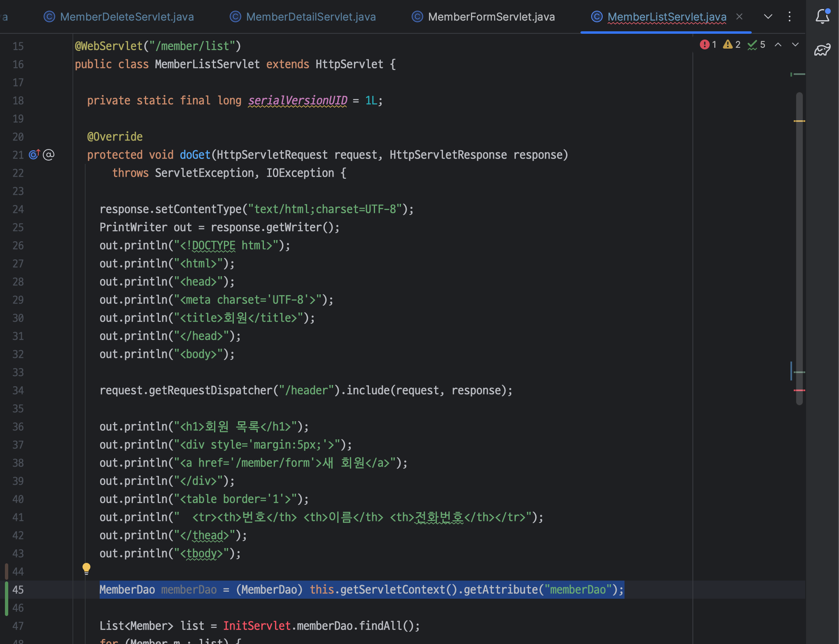Click the editor vertical scrollbar thumb
Screen dimensions: 839x644
[799, 247]
